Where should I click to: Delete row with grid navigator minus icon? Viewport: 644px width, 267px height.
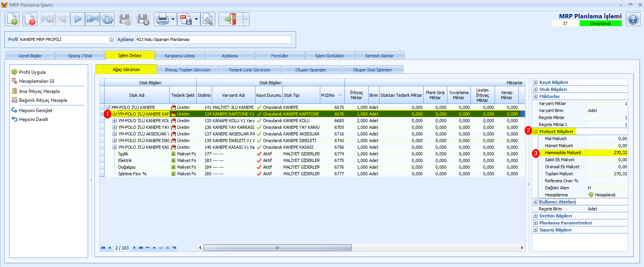[147, 247]
